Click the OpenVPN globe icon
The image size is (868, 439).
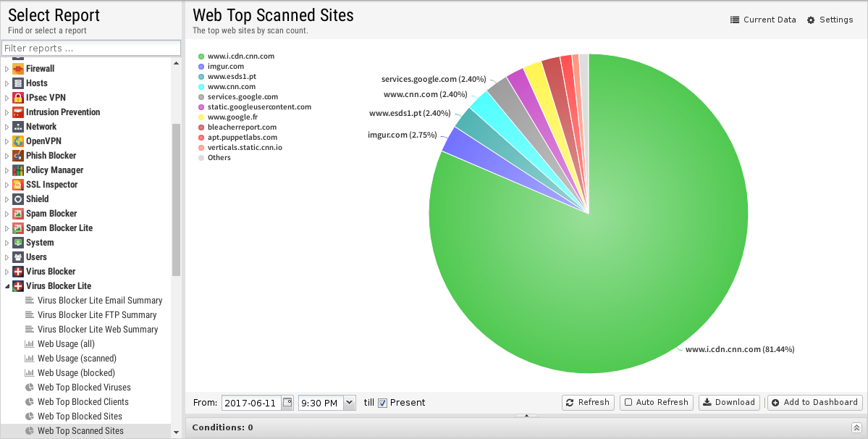click(17, 141)
